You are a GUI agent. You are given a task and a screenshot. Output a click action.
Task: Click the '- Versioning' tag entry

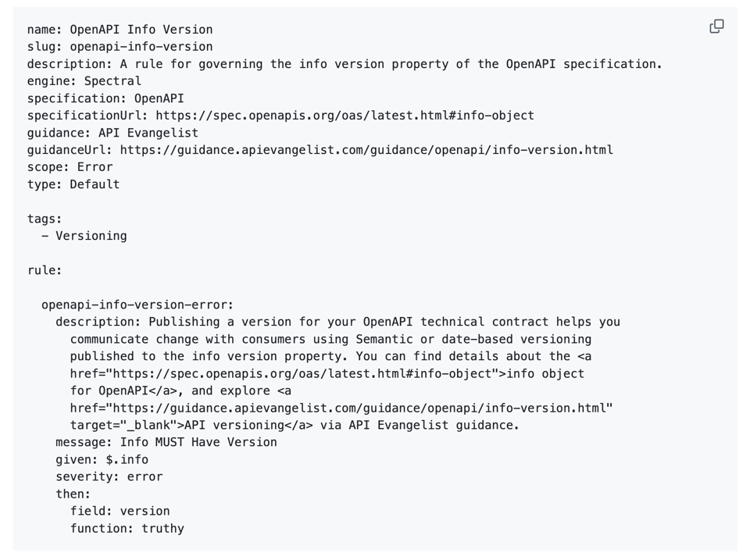click(x=84, y=236)
